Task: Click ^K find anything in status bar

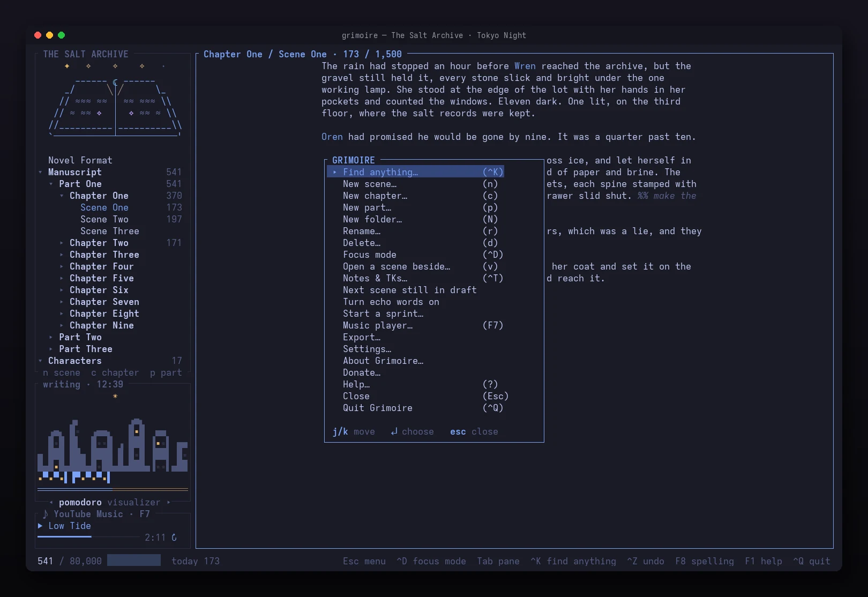Action: click(x=573, y=561)
